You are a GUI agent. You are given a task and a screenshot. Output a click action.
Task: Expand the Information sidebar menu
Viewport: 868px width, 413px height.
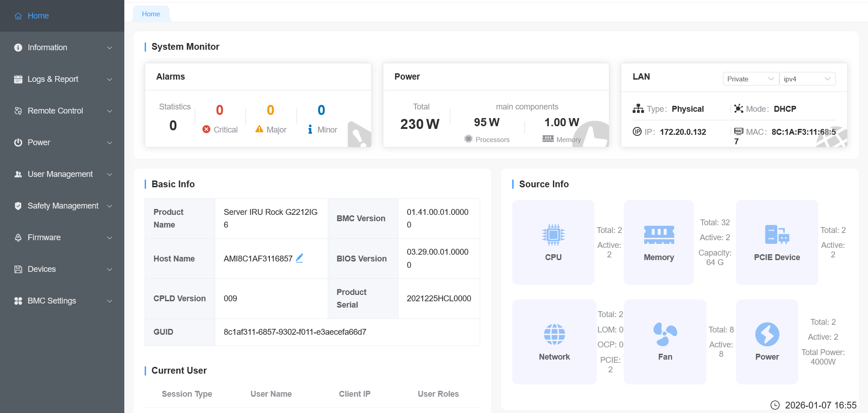click(62, 47)
